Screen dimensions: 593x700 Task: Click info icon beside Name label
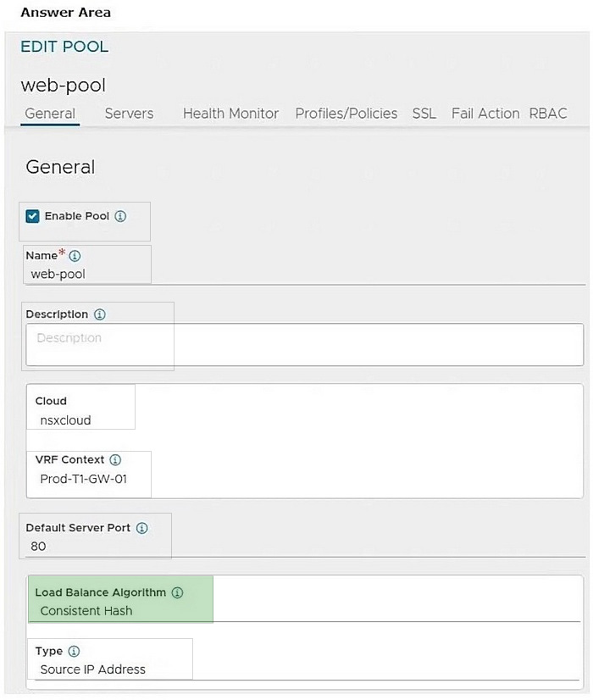pos(75,255)
